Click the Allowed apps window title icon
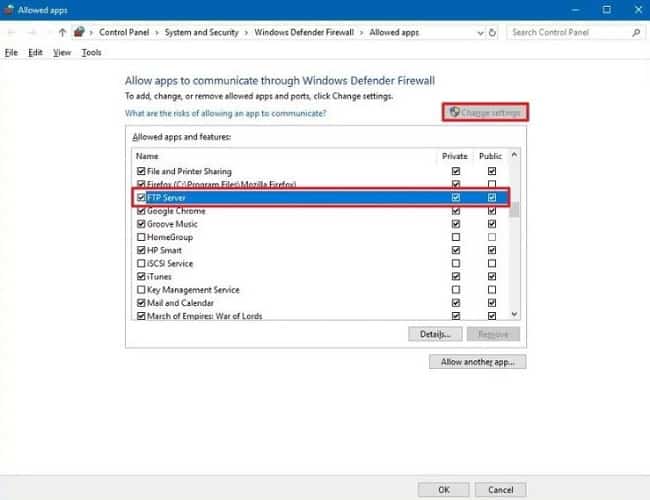Screen dimensions: 650x500 (x=9, y=9)
